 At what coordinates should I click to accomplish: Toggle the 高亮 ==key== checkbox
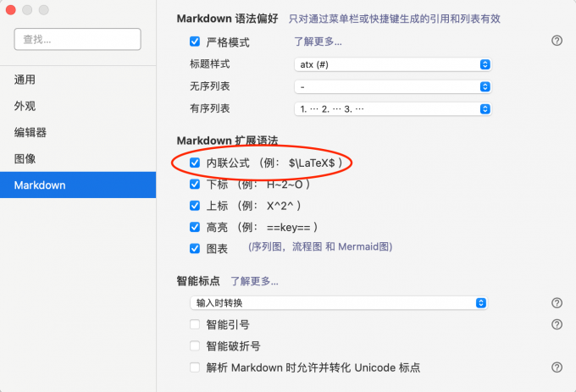[195, 227]
